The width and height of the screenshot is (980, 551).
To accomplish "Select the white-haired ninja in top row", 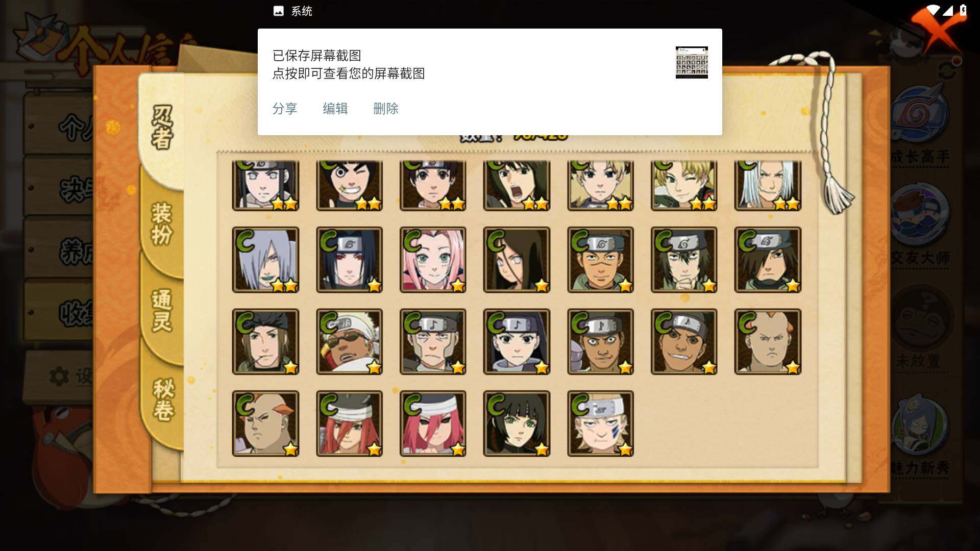I will 768,185.
